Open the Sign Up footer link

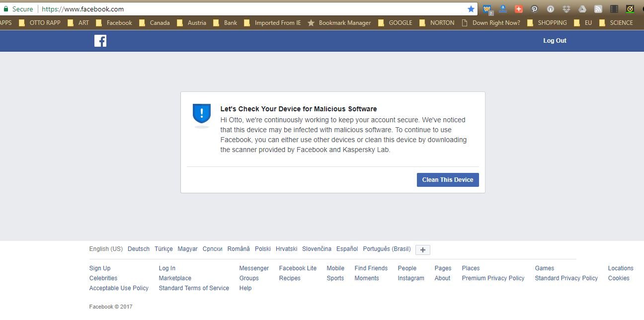point(100,268)
